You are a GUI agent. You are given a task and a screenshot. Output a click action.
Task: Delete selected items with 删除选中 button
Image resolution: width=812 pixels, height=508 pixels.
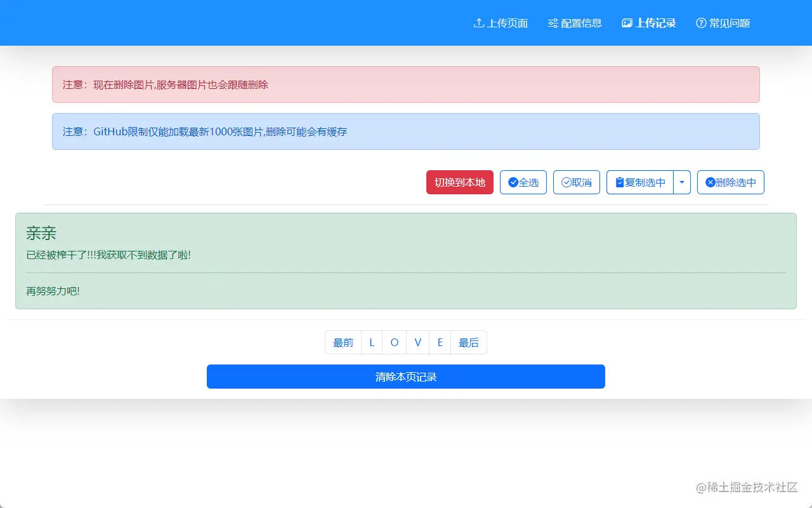[731, 182]
